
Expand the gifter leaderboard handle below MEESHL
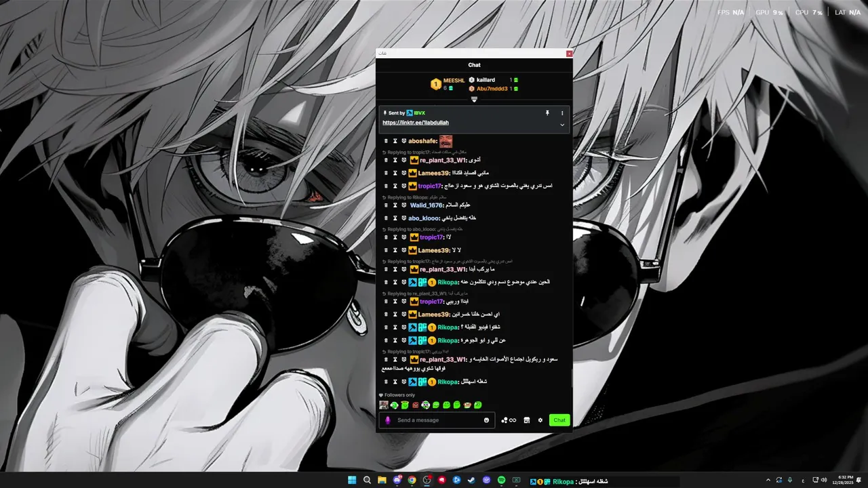[474, 100]
